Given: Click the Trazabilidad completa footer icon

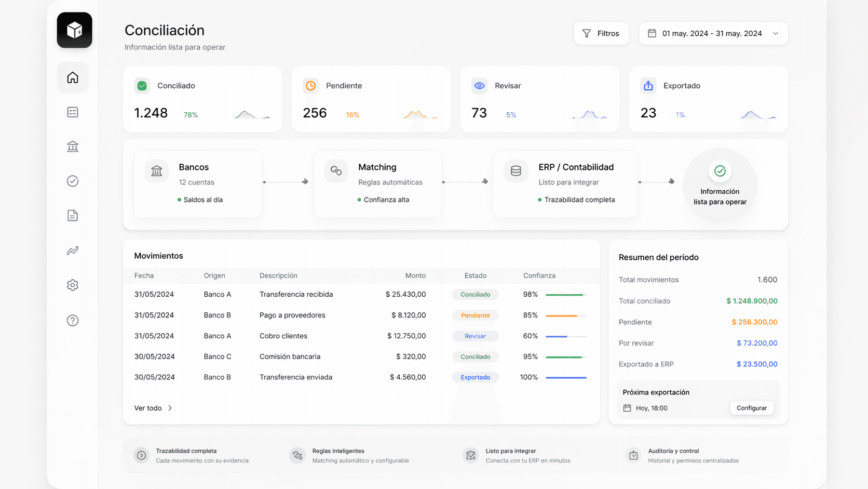Looking at the screenshot, I should click(x=141, y=455).
